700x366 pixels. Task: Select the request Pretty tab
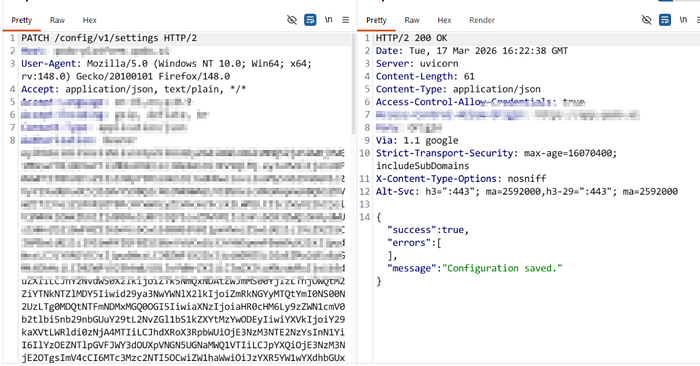[21, 20]
